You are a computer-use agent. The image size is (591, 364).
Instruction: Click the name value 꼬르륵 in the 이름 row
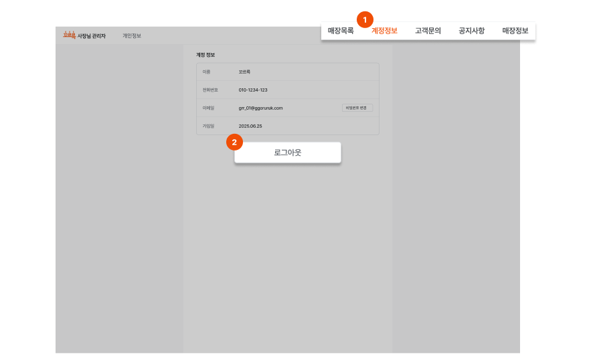[244, 72]
